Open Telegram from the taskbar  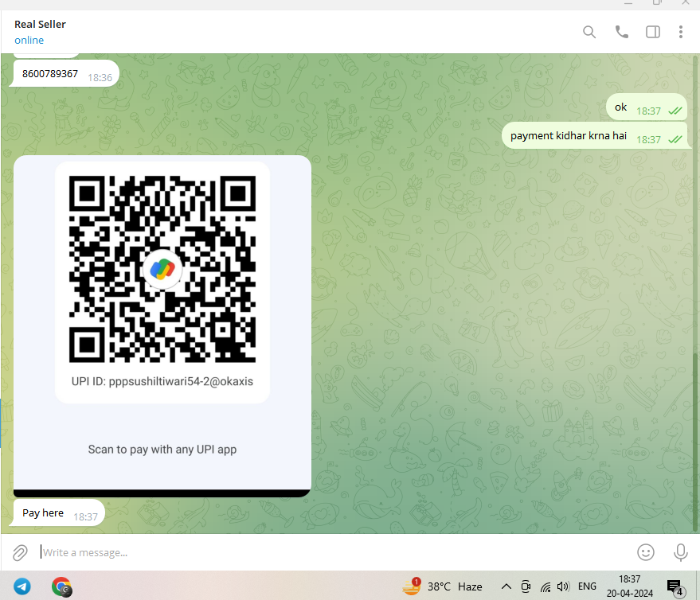(22, 586)
